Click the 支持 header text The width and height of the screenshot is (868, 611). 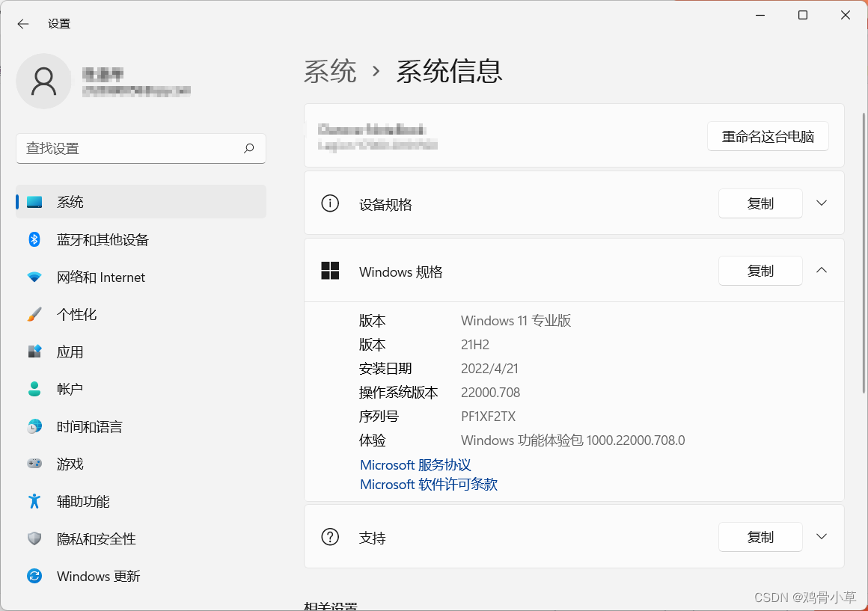pyautogui.click(x=372, y=538)
